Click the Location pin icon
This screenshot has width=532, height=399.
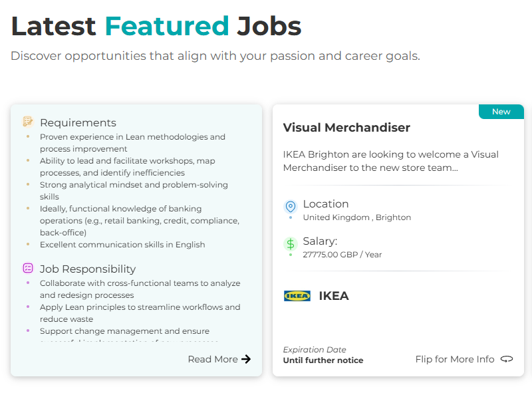coord(290,206)
